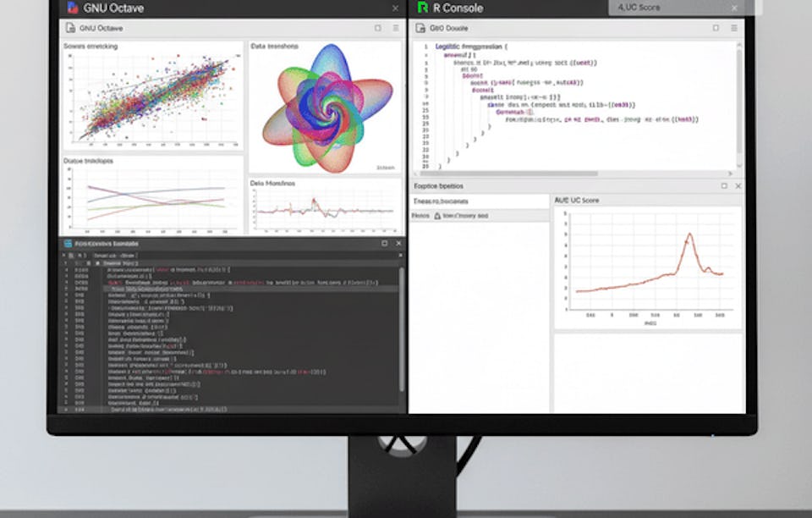Close the '4,UC Score' tab
Image resolution: width=812 pixels, height=518 pixels.
pyautogui.click(x=734, y=8)
